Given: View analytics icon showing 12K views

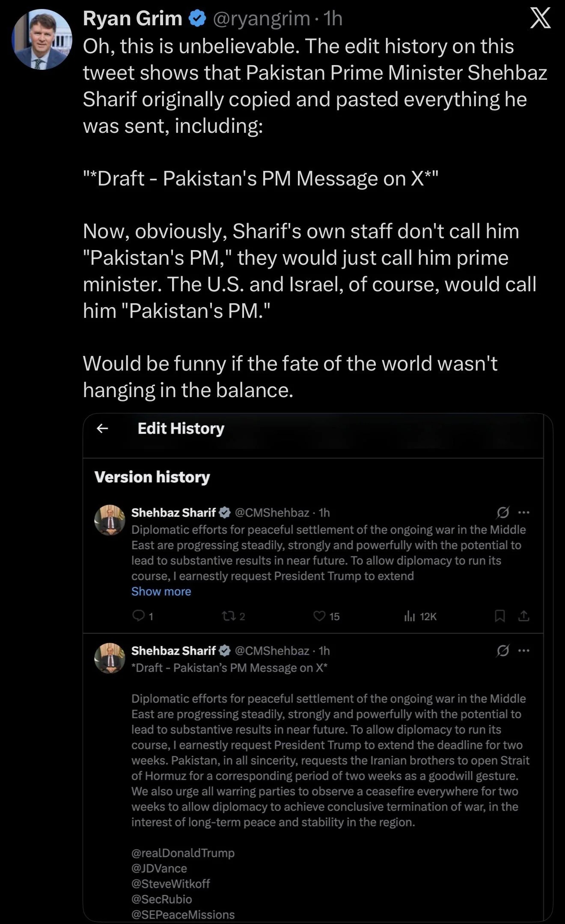Looking at the screenshot, I should point(410,616).
